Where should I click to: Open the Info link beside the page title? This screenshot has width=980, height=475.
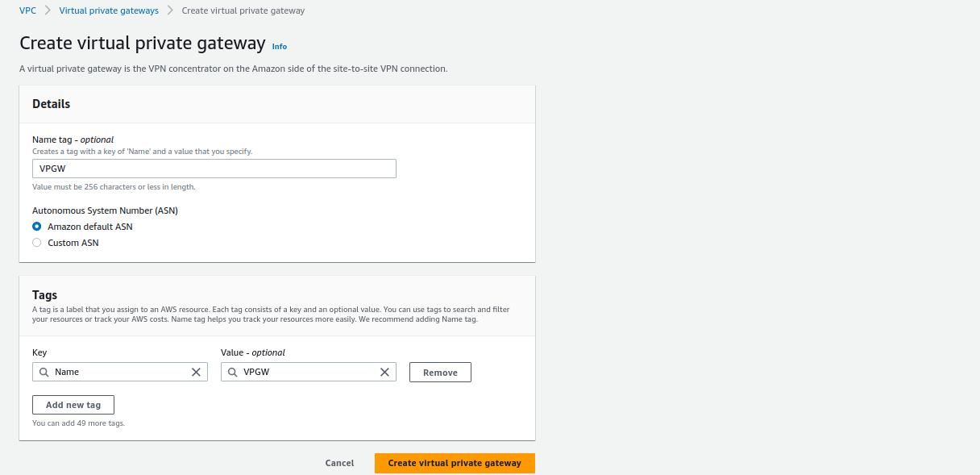pos(279,47)
